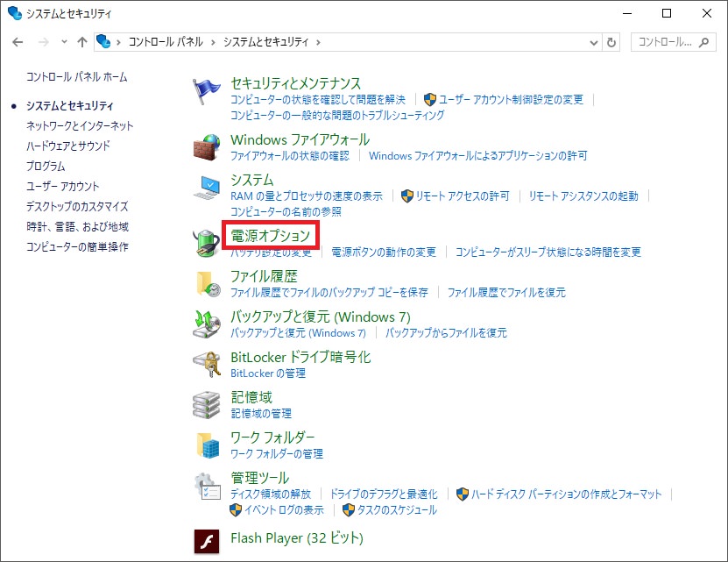Viewport: 728px width, 562px height.
Task: Click 電源ボタンの動作の変更 link
Action: click(384, 252)
